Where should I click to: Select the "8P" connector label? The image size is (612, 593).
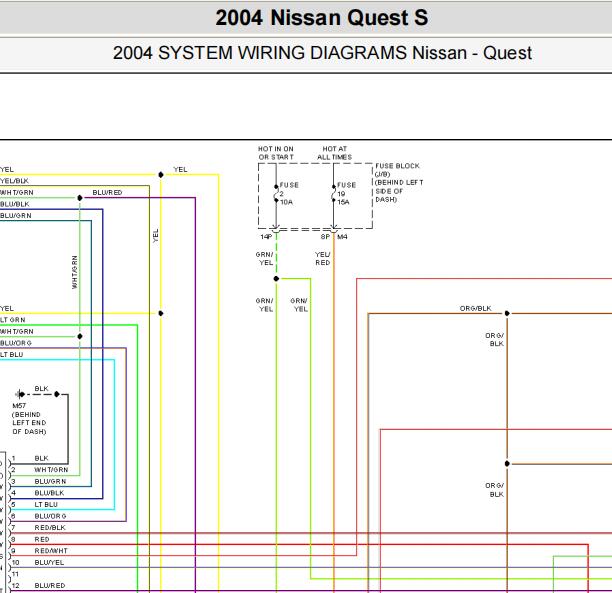pos(326,237)
